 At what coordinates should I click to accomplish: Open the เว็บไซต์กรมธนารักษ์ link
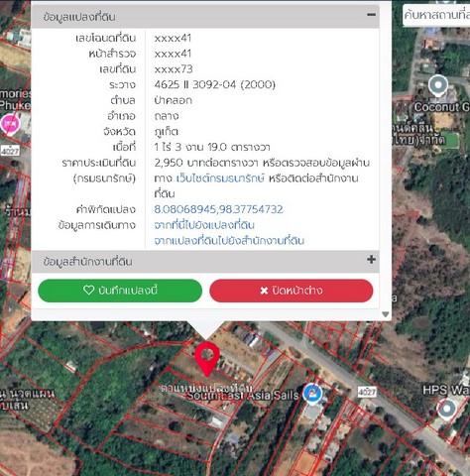point(220,178)
